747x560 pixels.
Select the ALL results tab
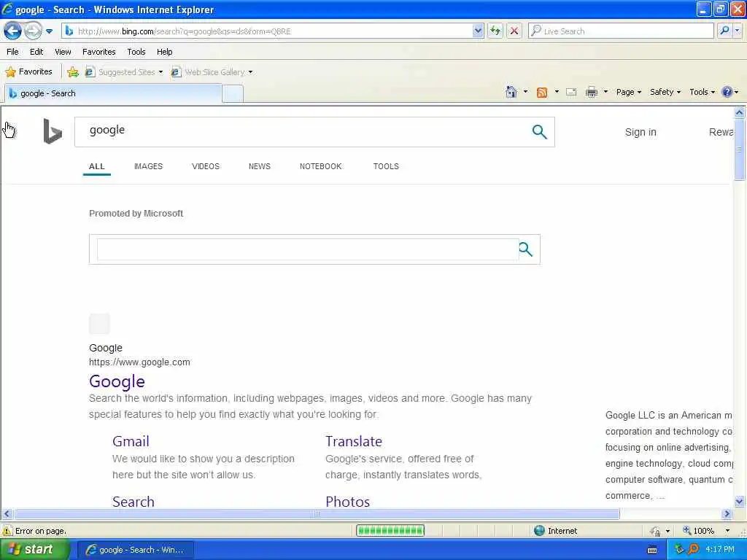coord(97,166)
